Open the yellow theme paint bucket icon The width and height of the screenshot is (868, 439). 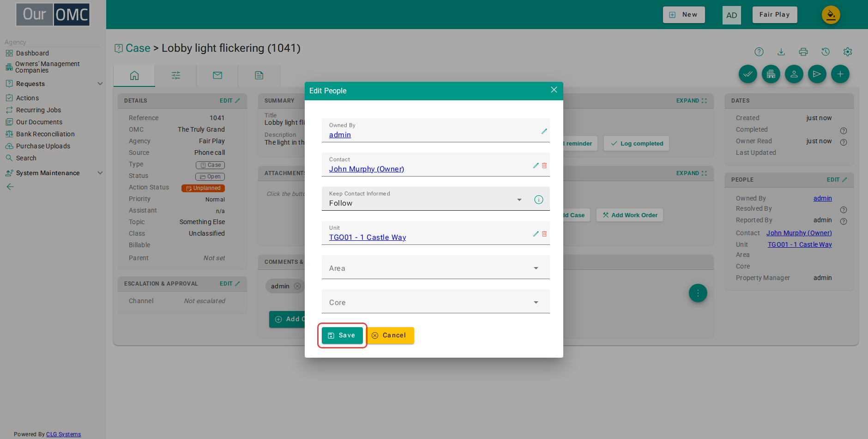pyautogui.click(x=831, y=15)
